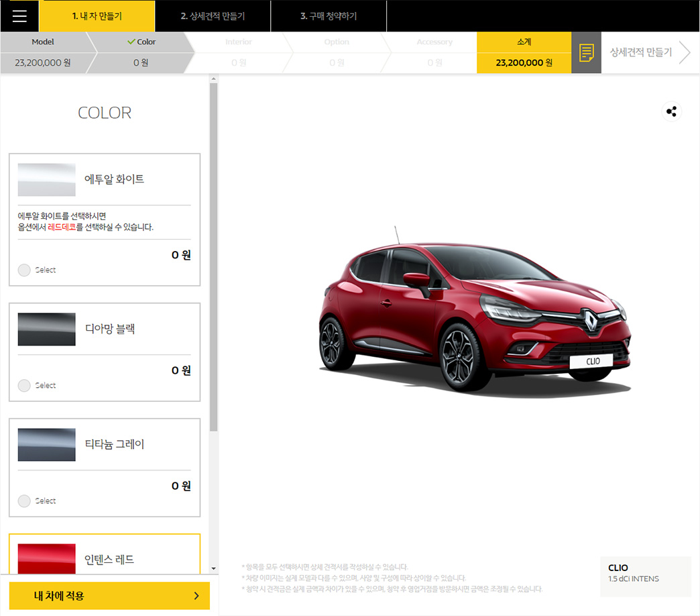
Task: Select the 디아망 블랙 radio button
Action: 24,385
